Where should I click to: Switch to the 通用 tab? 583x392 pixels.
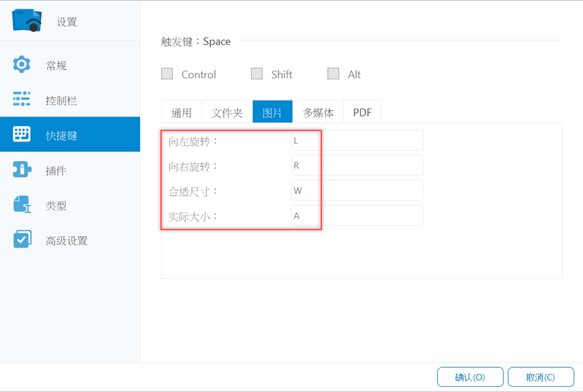[181, 112]
